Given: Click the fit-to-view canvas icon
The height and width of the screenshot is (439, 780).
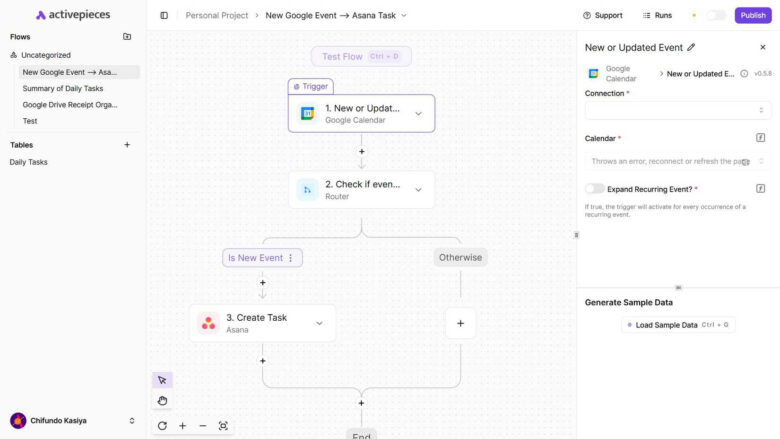Looking at the screenshot, I should click(223, 426).
